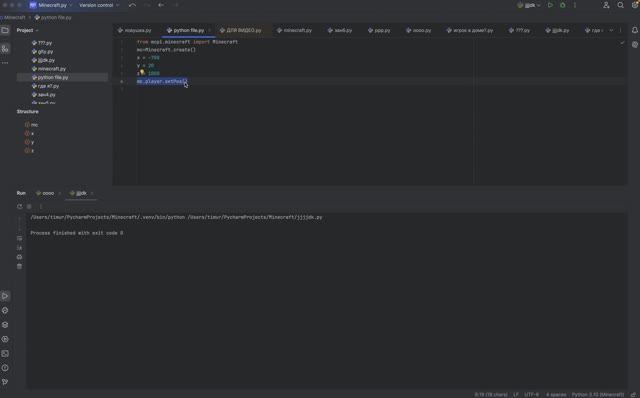Open the Terminal tool window icon
Image resolution: width=640 pixels, height=398 pixels.
point(5,354)
